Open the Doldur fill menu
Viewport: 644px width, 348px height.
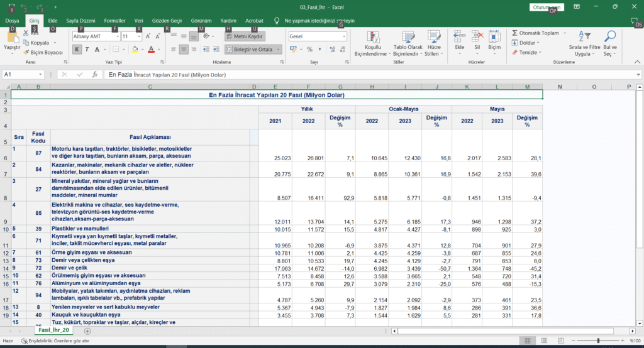coord(526,43)
